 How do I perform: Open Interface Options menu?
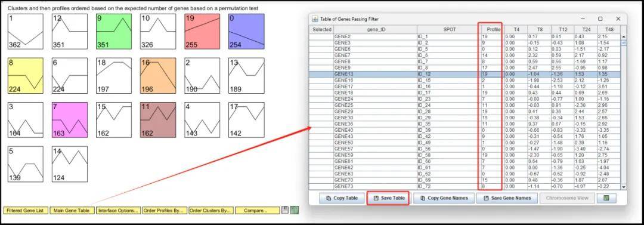[x=118, y=211]
